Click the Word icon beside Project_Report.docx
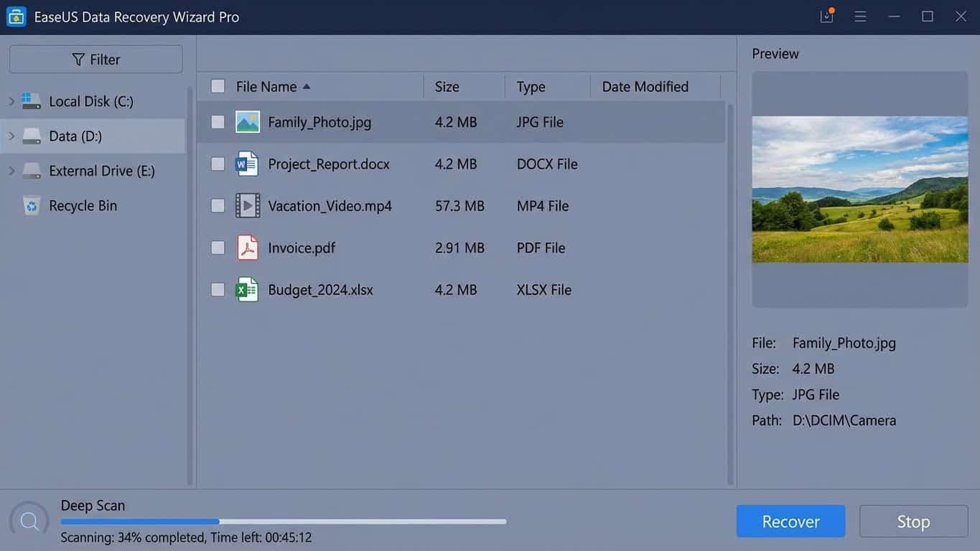Screen dimensions: 980x551 click(247, 164)
